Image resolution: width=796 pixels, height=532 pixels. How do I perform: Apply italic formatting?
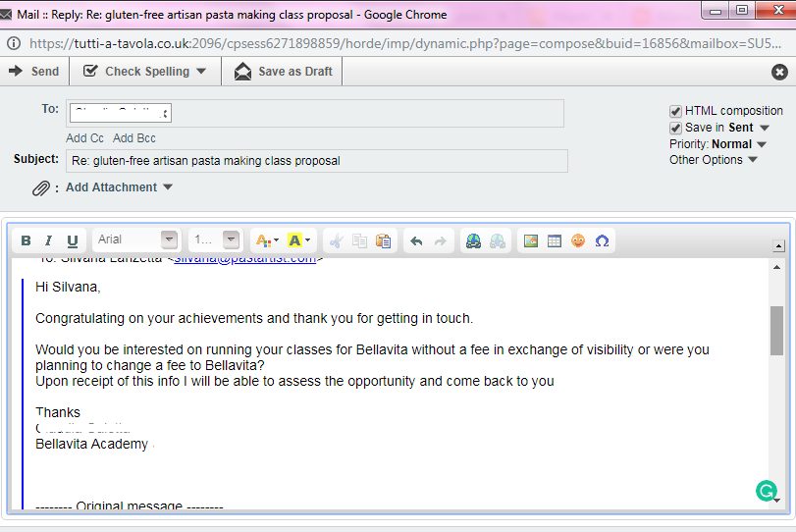click(49, 240)
